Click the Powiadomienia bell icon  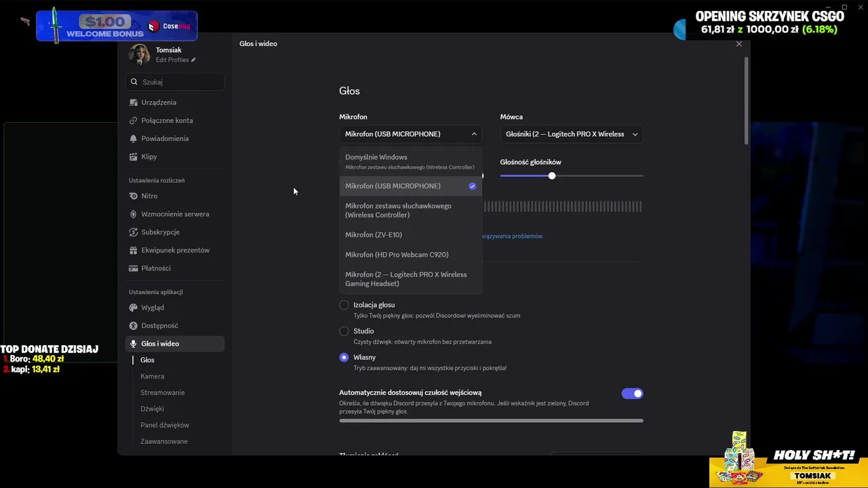[x=134, y=138]
